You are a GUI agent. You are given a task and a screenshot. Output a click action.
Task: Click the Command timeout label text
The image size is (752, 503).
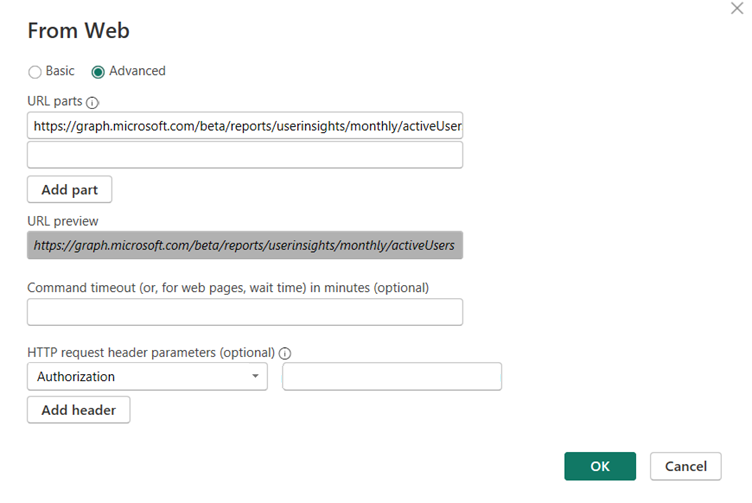point(228,288)
